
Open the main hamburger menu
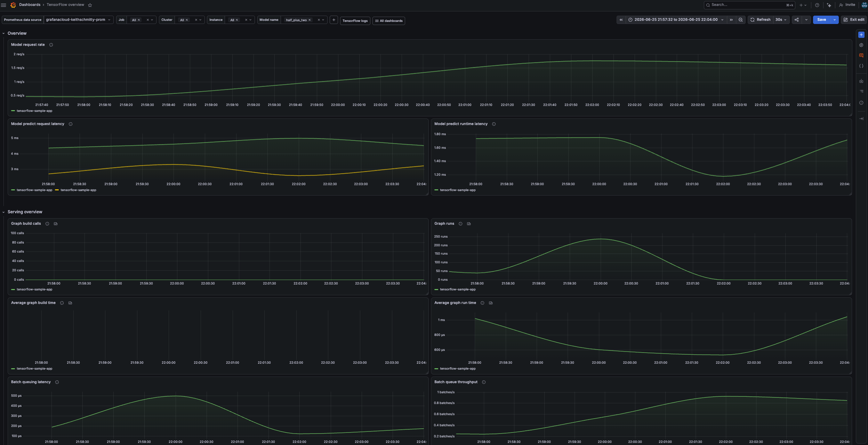[x=3, y=5]
